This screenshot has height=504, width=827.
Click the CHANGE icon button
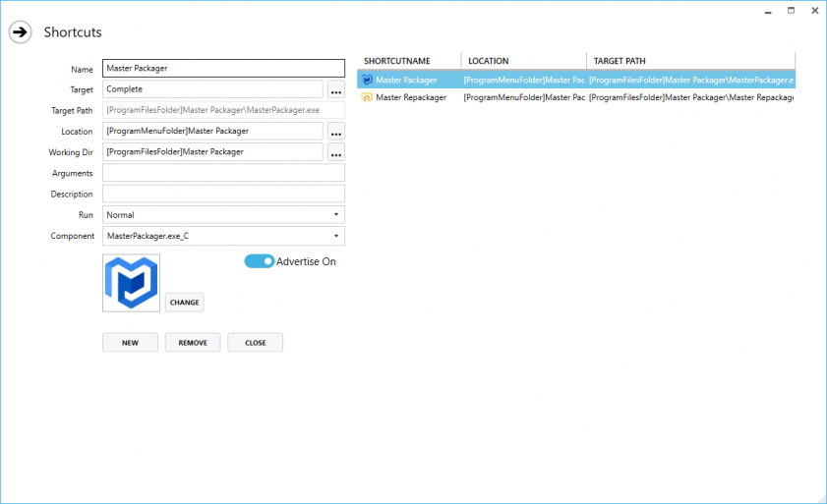pyautogui.click(x=185, y=303)
